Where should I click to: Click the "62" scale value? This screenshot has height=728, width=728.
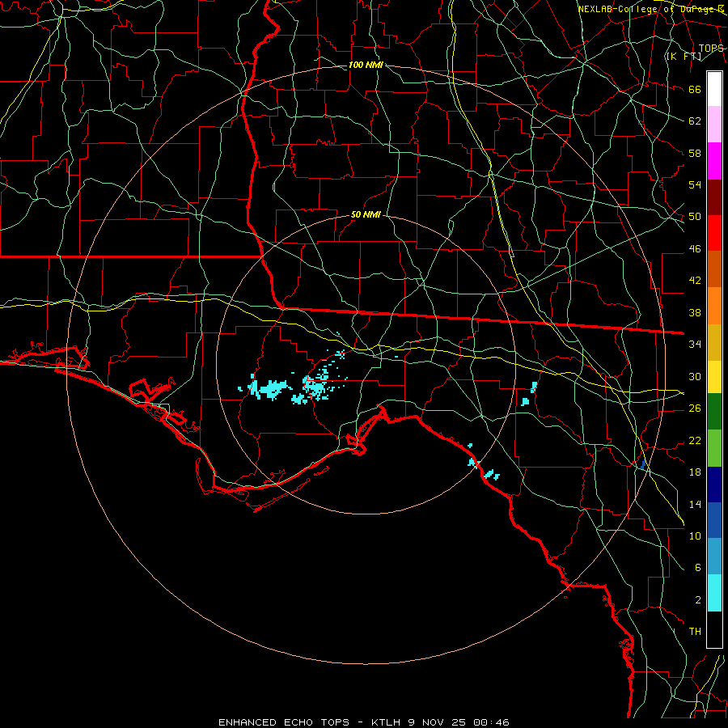695,121
